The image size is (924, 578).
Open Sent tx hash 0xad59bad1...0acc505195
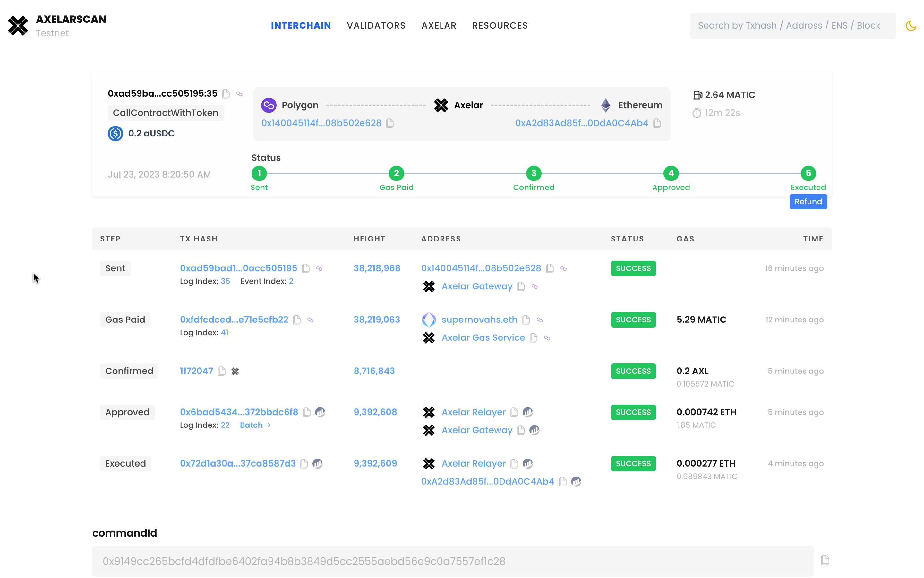239,268
